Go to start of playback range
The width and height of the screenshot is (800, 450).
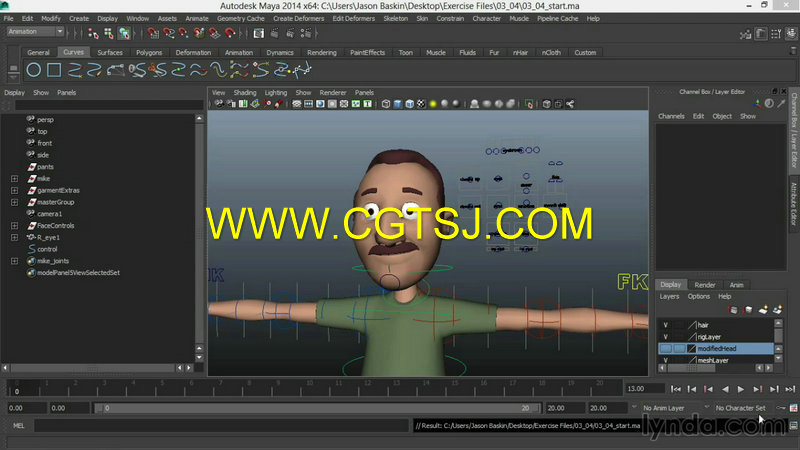click(676, 389)
